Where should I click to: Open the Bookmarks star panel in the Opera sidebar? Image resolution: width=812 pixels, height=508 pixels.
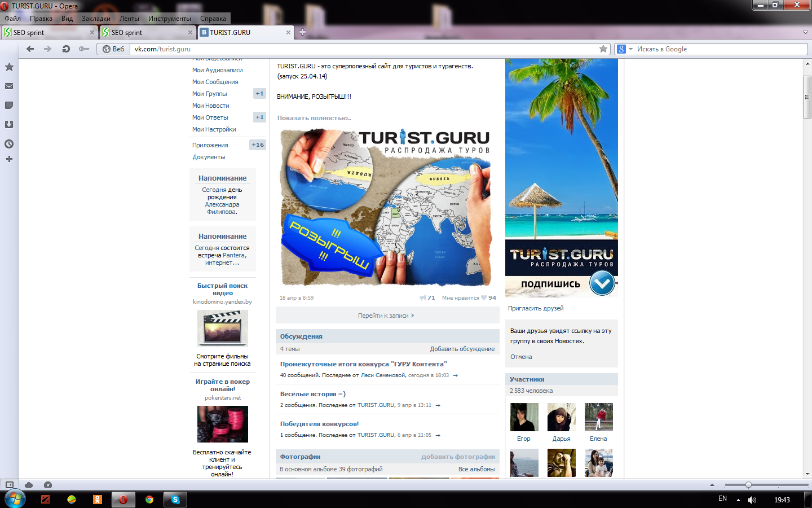coord(9,67)
